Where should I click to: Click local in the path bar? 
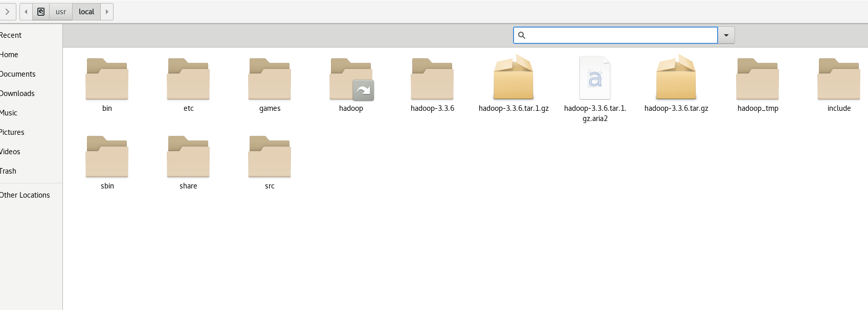click(x=86, y=12)
